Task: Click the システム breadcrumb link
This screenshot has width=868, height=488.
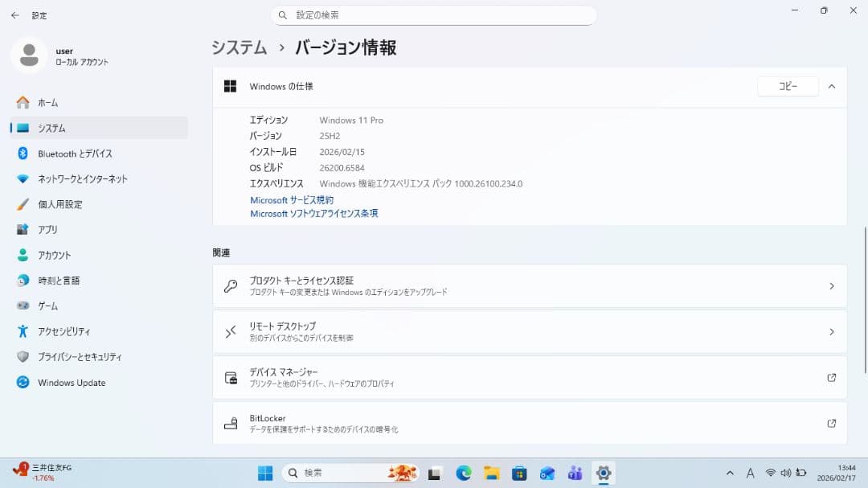Action: 238,47
